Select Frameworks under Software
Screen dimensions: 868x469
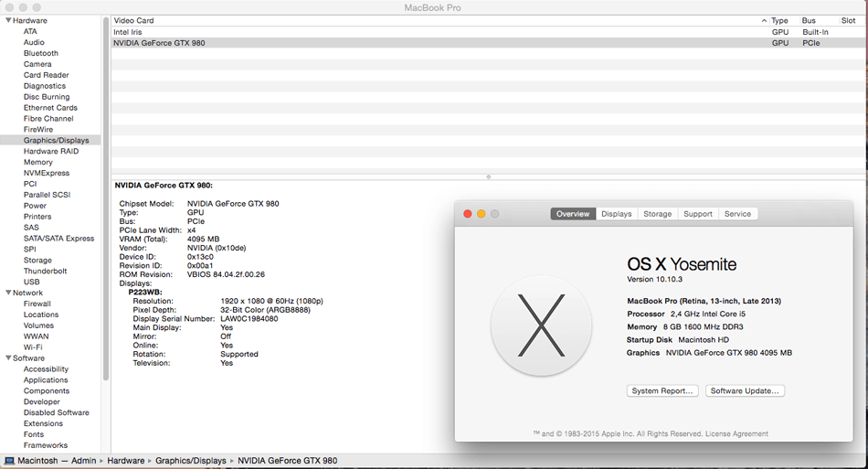pyautogui.click(x=46, y=445)
